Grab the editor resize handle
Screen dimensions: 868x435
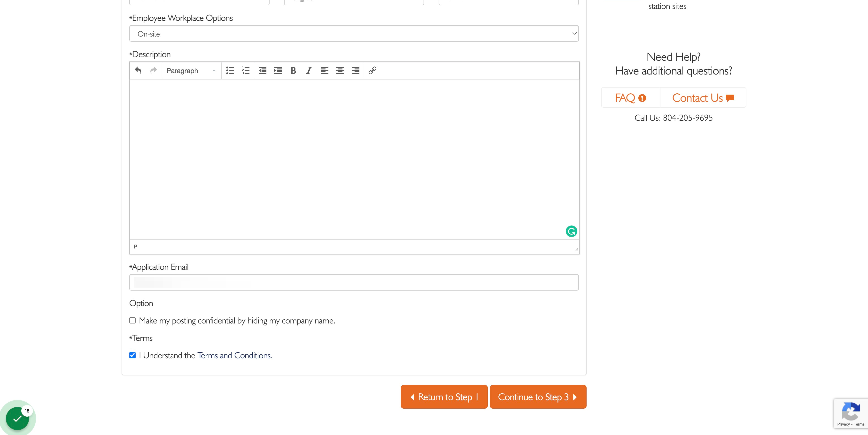pyautogui.click(x=575, y=250)
